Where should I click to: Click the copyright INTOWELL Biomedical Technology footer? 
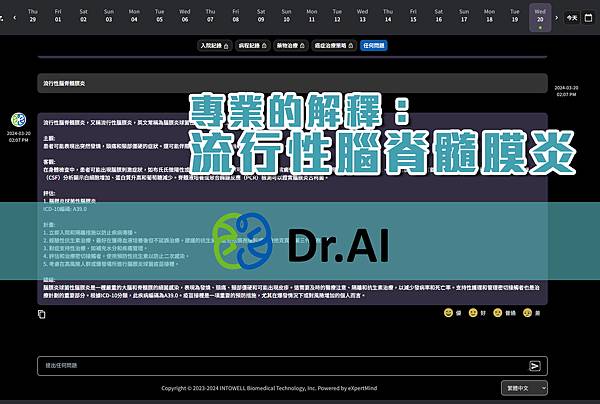[269, 388]
